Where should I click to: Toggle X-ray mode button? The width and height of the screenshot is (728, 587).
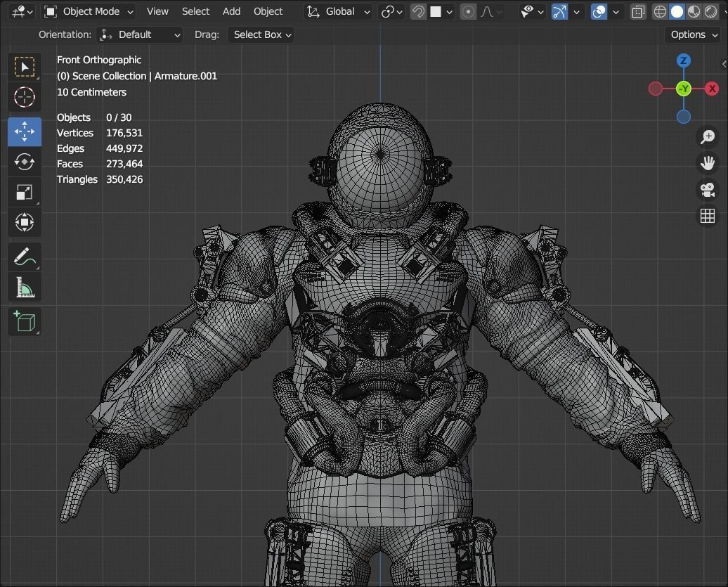coord(638,12)
